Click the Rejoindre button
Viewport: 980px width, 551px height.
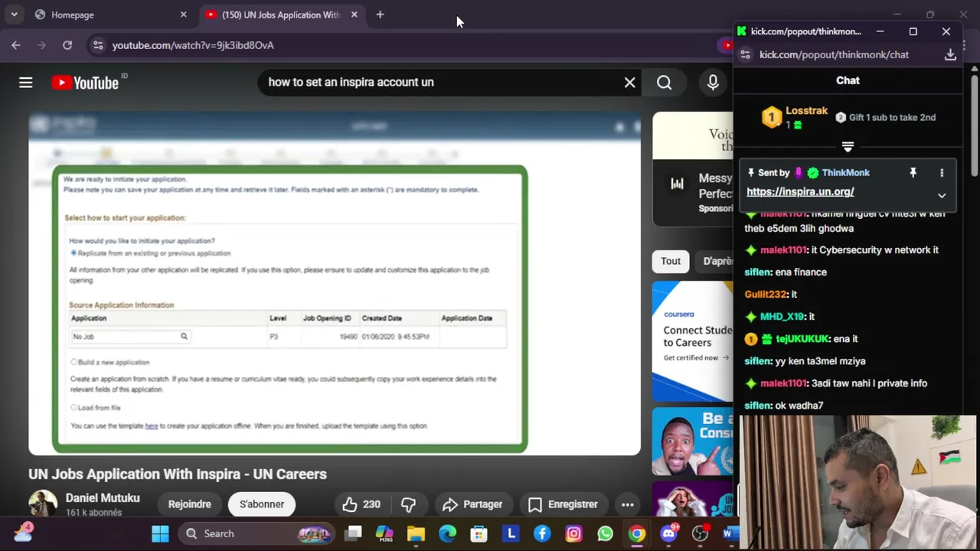coord(190,504)
